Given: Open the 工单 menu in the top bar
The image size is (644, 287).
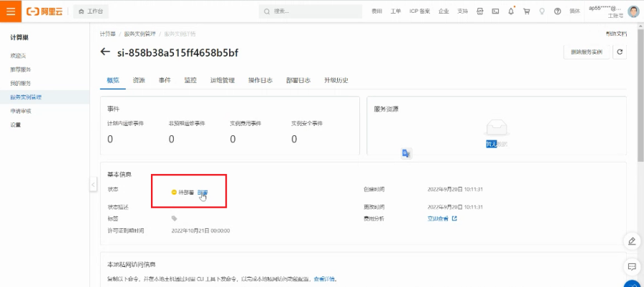Looking at the screenshot, I should pyautogui.click(x=396, y=11).
